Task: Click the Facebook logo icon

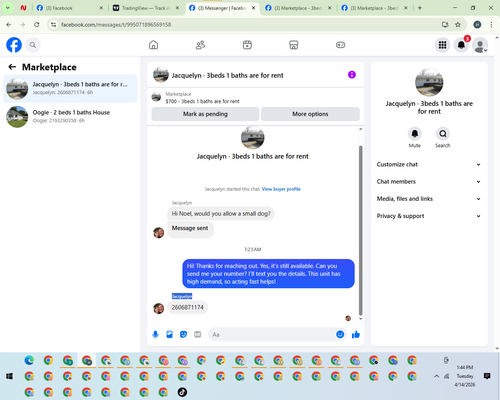Action: pyautogui.click(x=14, y=45)
